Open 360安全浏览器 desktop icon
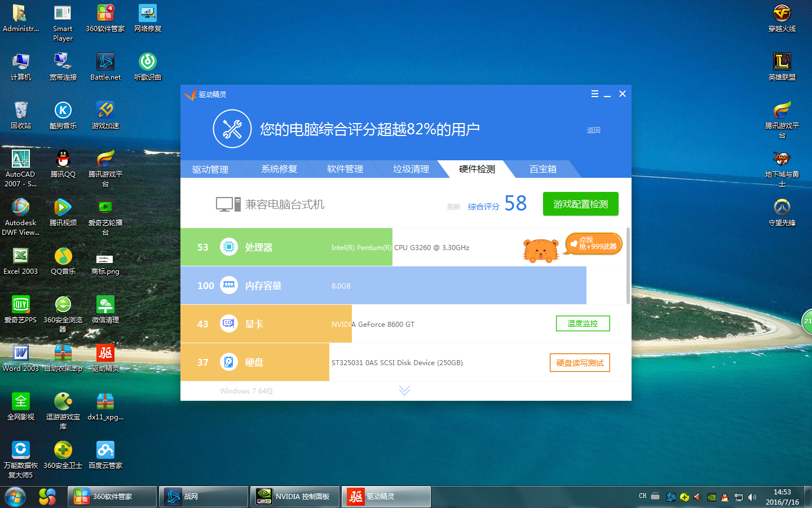 [x=63, y=314]
